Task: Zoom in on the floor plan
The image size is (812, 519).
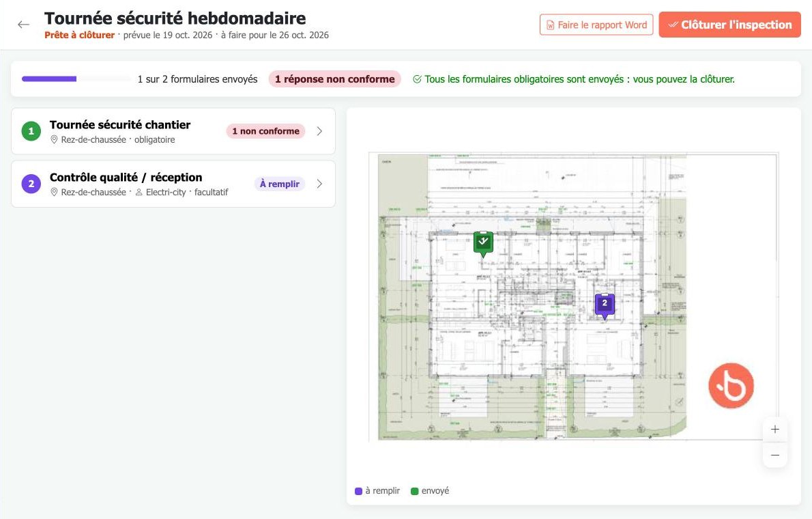Action: (774, 430)
